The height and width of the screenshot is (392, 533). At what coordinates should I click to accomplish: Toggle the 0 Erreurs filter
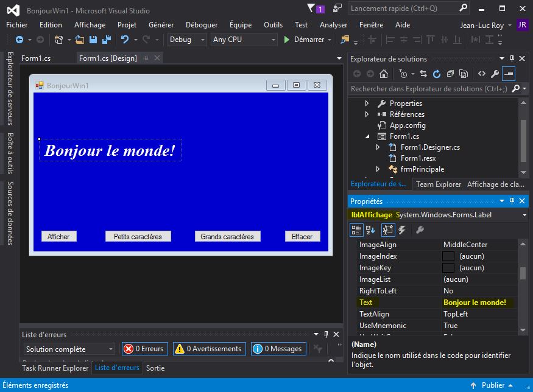(144, 348)
